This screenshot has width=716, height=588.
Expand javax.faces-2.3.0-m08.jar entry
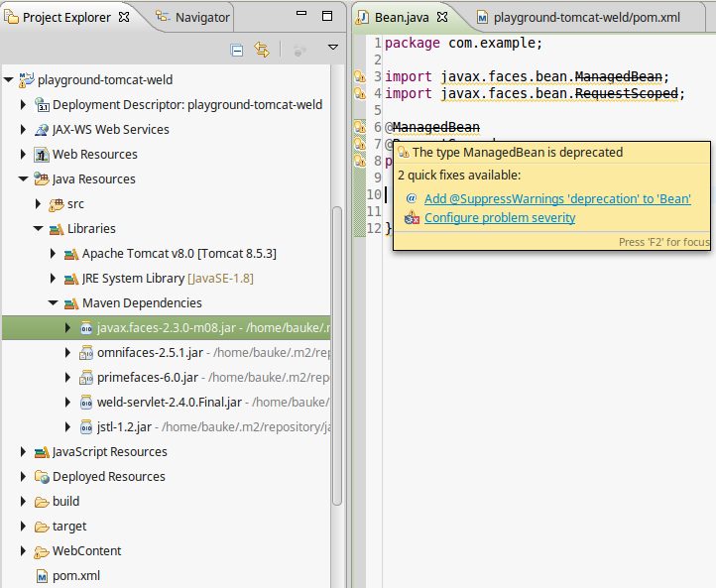coord(67,328)
